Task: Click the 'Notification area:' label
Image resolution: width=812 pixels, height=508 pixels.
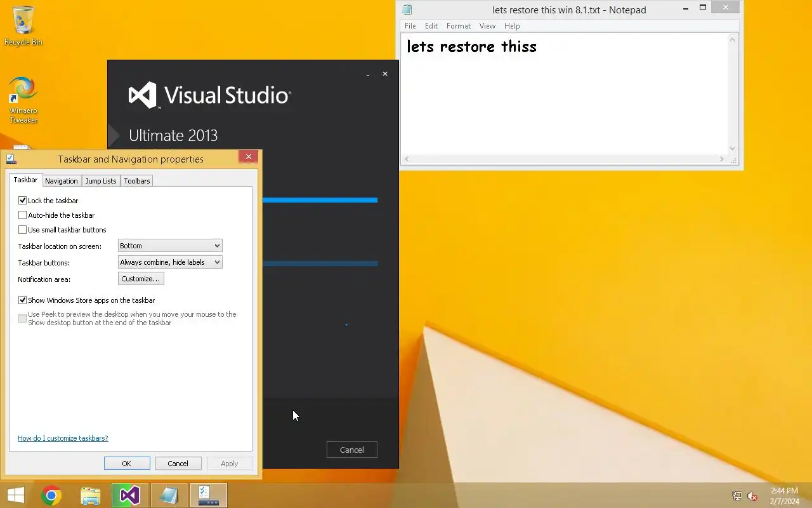Action: tap(44, 279)
